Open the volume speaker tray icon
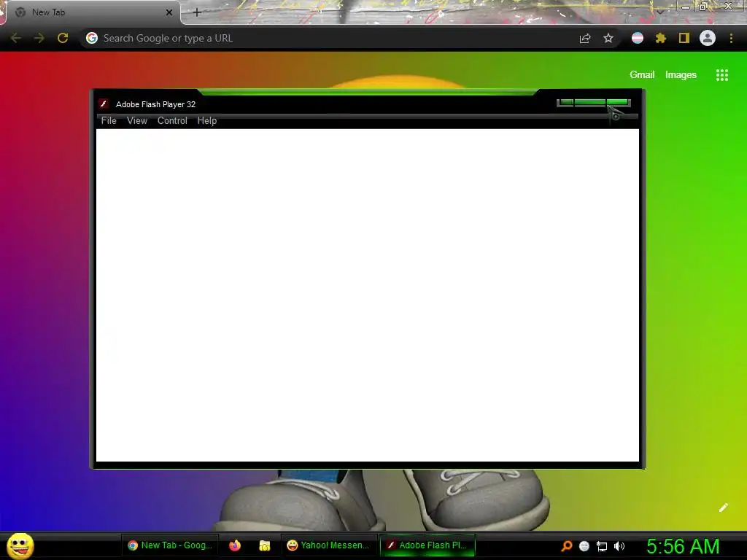 (619, 546)
